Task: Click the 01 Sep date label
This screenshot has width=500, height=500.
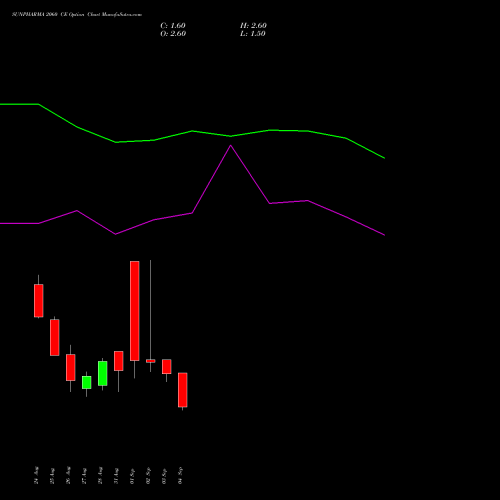Action: (132, 476)
